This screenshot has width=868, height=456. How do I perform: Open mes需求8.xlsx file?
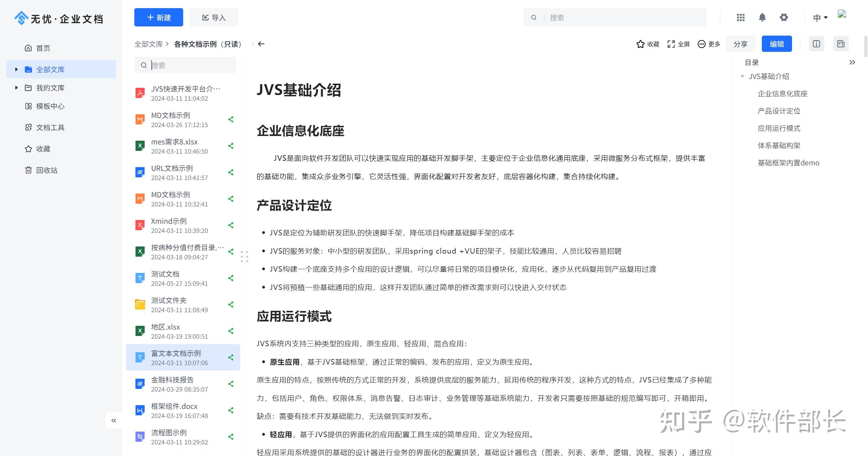183,146
